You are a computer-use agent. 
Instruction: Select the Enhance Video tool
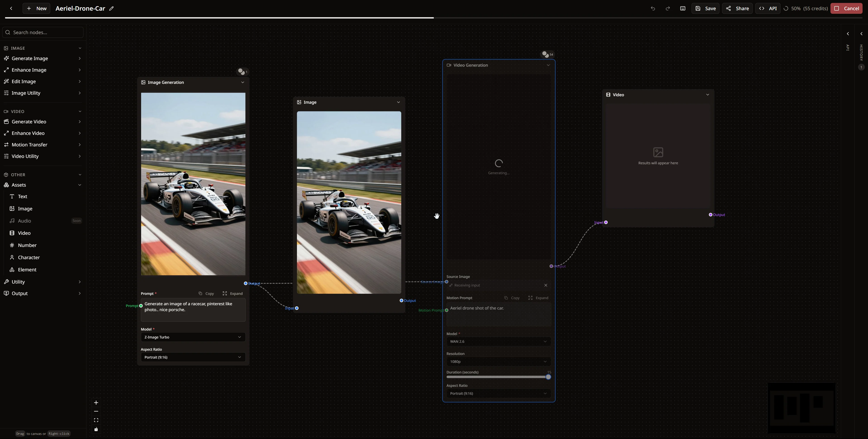pos(28,133)
